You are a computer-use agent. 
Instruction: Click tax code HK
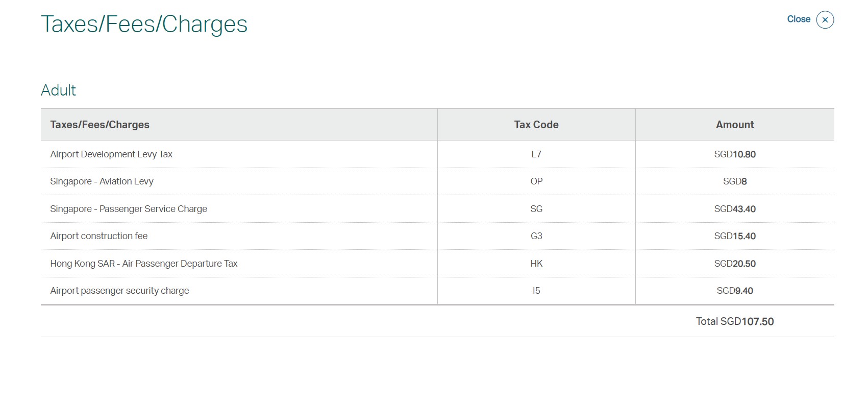[x=536, y=264]
